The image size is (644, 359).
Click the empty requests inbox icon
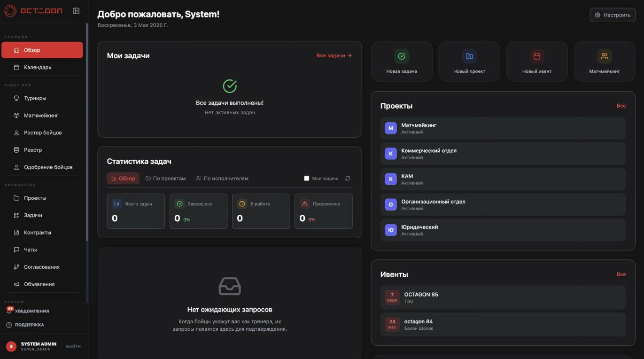[x=230, y=286]
